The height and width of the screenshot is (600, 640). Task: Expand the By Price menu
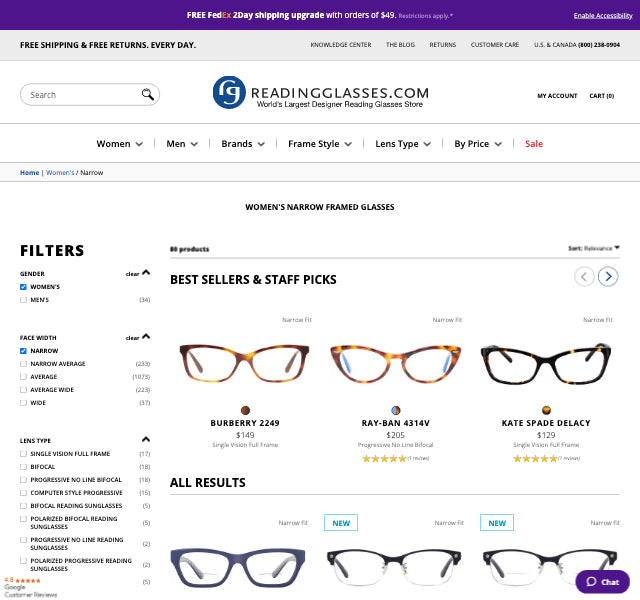[478, 144]
